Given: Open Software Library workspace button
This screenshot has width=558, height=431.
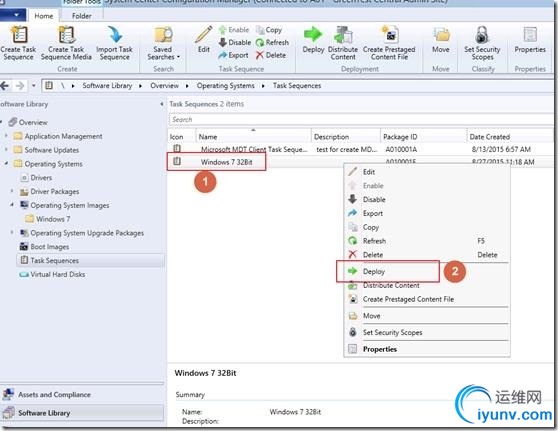Looking at the screenshot, I should coord(82,413).
